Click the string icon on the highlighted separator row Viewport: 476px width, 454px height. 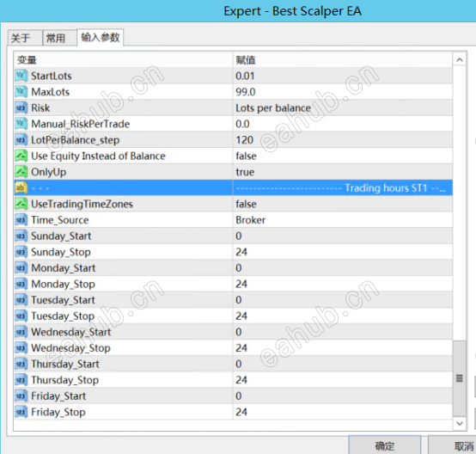(21, 187)
